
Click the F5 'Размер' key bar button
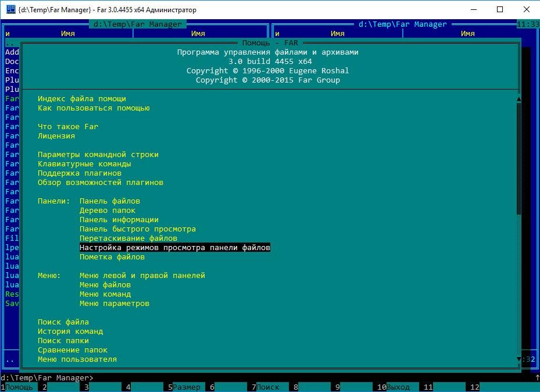[187, 387]
